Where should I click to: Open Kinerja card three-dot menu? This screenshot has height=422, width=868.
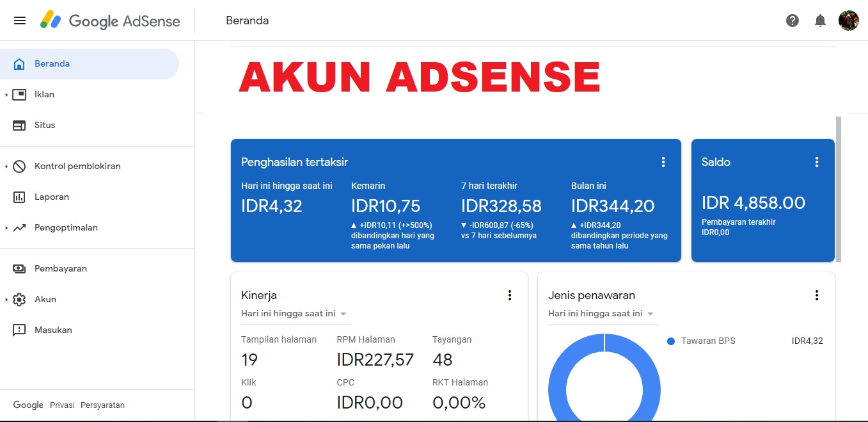[x=510, y=295]
